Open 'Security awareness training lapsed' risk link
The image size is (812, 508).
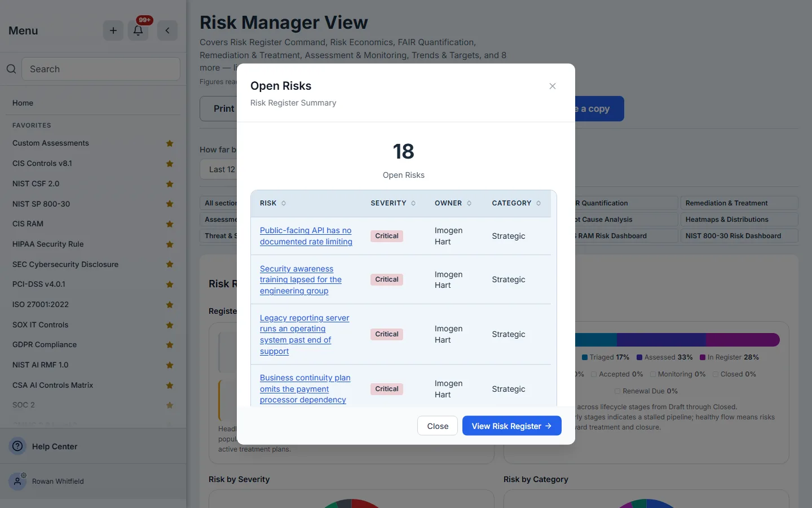click(301, 280)
